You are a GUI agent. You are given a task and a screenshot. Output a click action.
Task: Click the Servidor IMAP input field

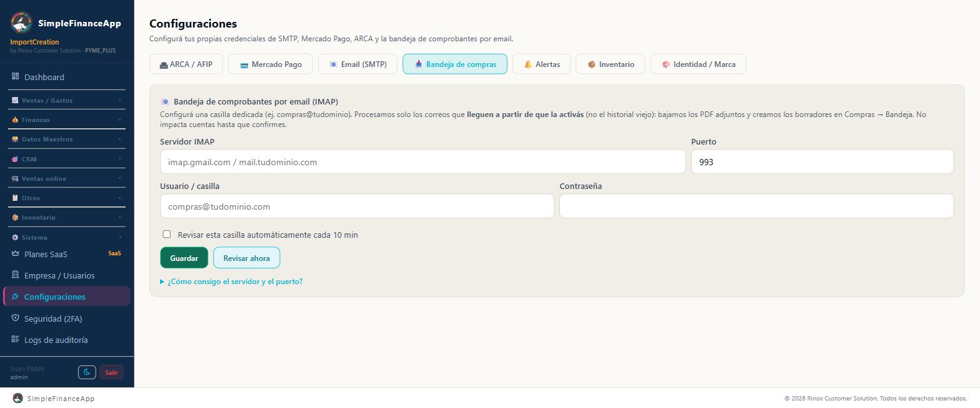pos(422,161)
